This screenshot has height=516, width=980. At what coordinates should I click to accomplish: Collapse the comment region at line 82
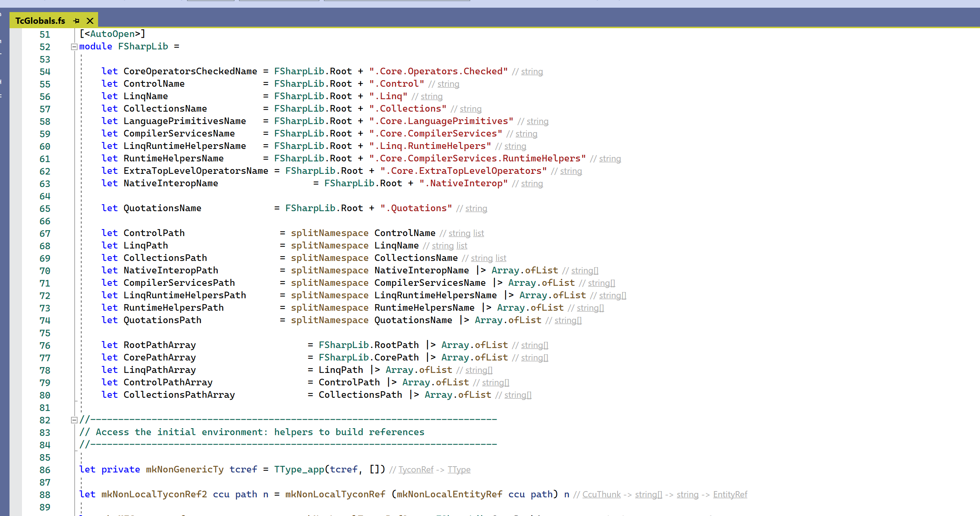click(74, 420)
